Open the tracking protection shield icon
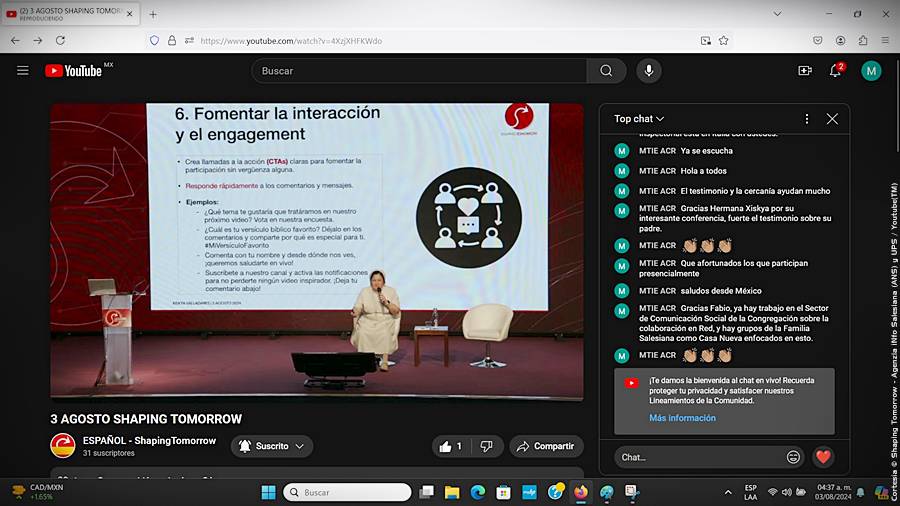Viewport: 900px width, 506px height. point(154,41)
